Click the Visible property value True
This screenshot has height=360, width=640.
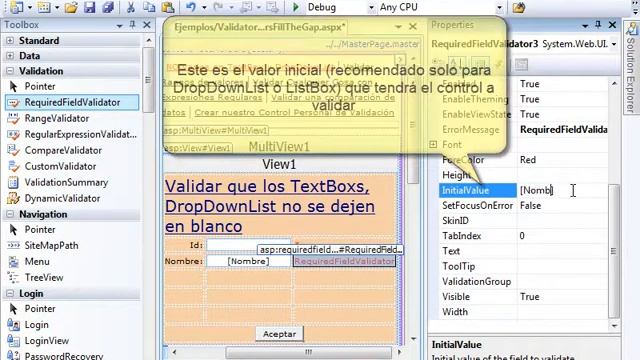pos(563,297)
